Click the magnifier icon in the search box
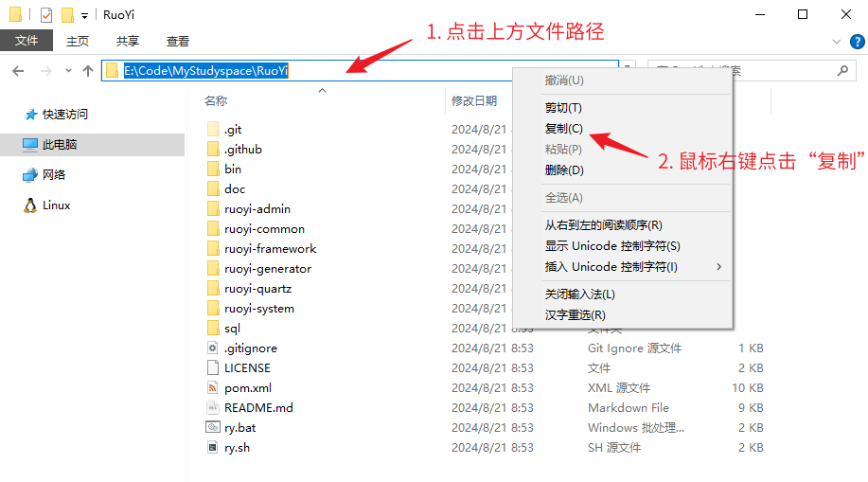868x482 pixels. 842,71
